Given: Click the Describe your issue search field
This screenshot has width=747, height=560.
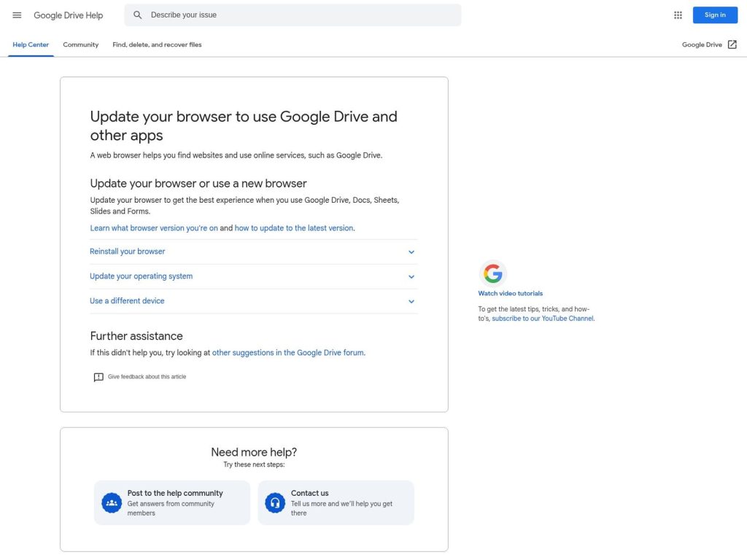Looking at the screenshot, I should 299,15.
